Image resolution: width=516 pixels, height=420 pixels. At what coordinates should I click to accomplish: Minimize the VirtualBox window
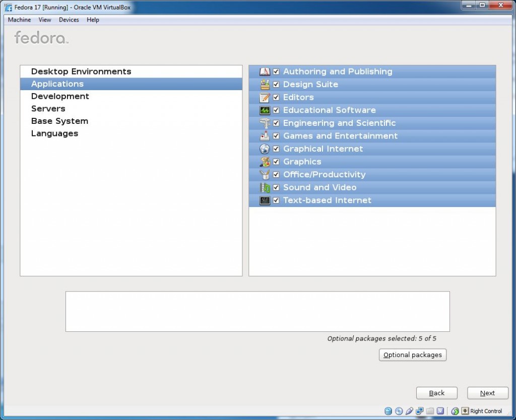[469, 5]
